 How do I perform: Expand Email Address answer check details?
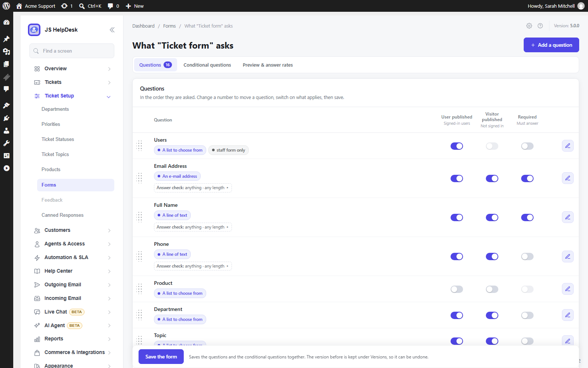coord(193,188)
